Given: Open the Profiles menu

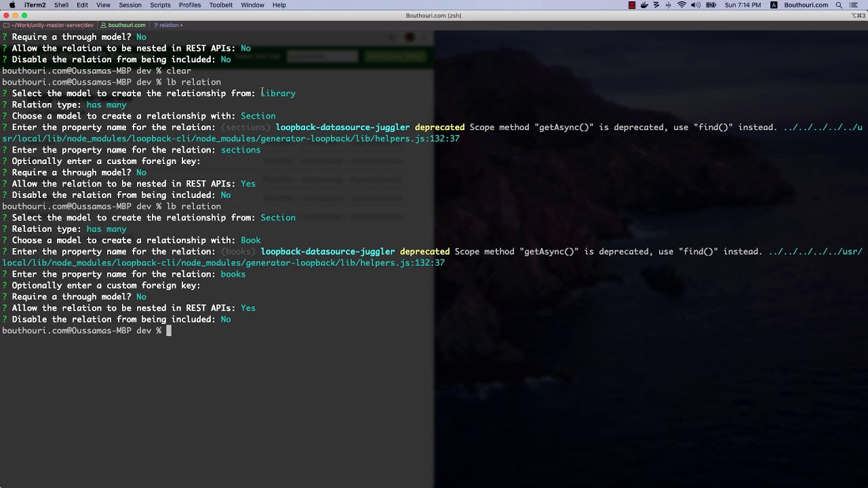Looking at the screenshot, I should pos(190,5).
